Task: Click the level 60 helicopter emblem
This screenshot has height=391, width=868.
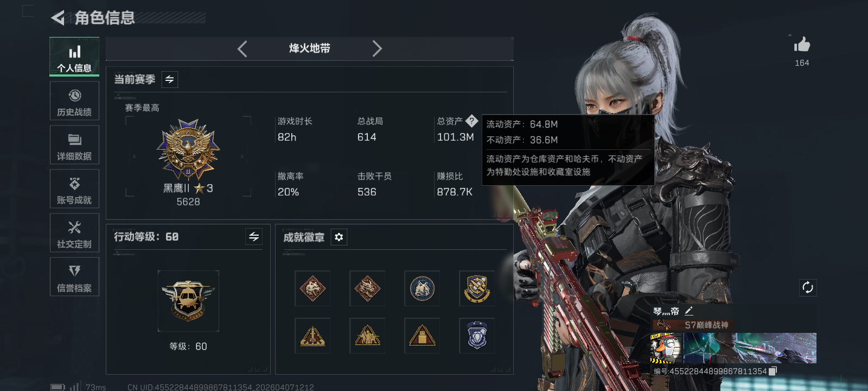Action: (x=188, y=301)
